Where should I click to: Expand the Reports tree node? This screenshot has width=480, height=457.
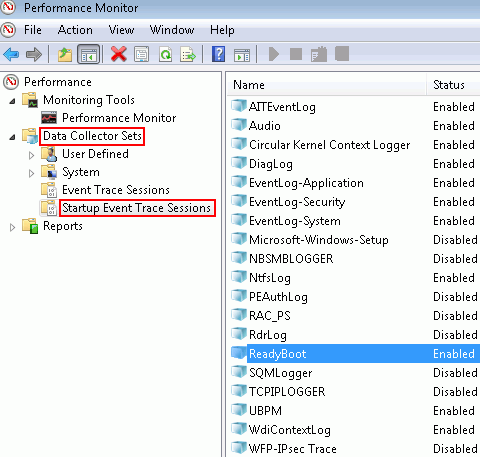[x=12, y=227]
